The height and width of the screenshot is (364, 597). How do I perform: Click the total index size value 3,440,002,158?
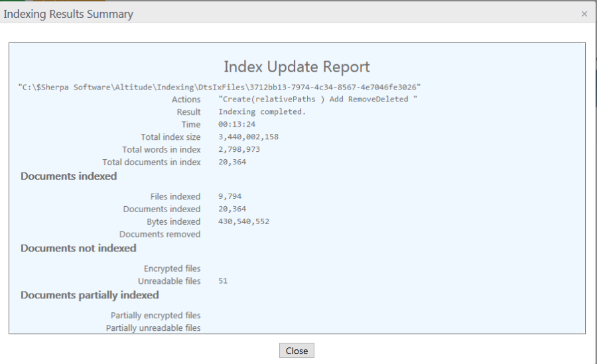[248, 137]
